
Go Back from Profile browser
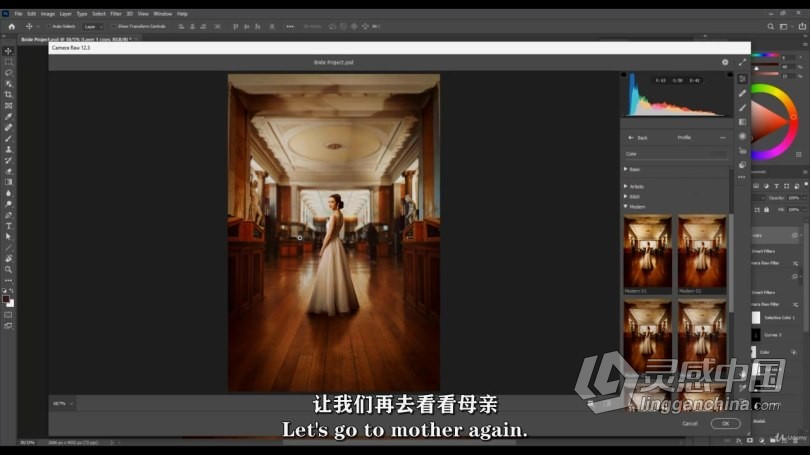638,138
